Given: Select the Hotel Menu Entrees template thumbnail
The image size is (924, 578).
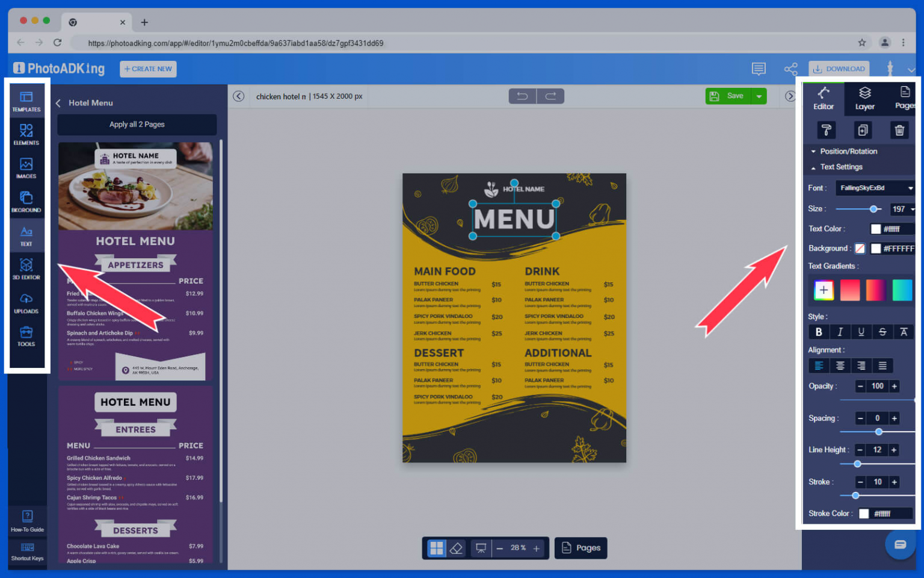Looking at the screenshot, I should pyautogui.click(x=135, y=476).
